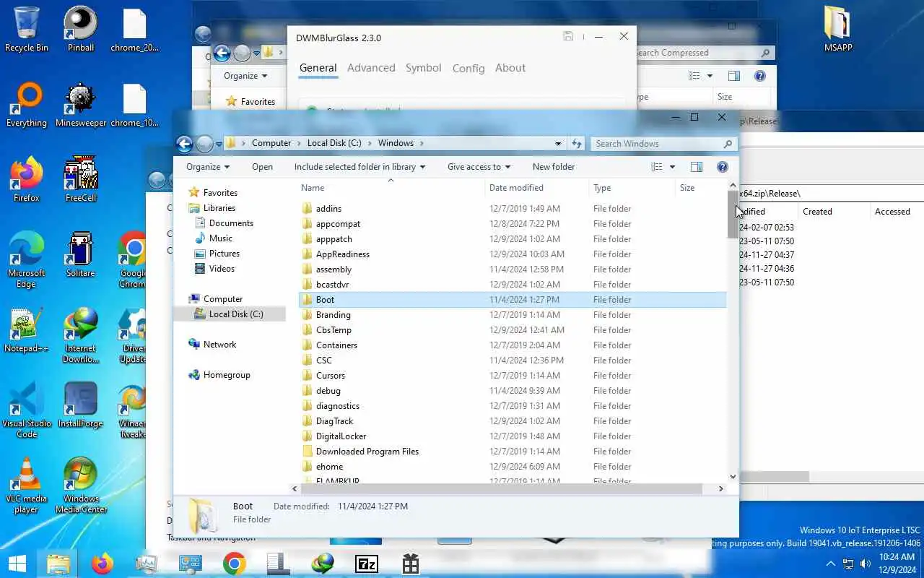Show hidden system tray icons
The image size is (924, 578).
coord(831,564)
